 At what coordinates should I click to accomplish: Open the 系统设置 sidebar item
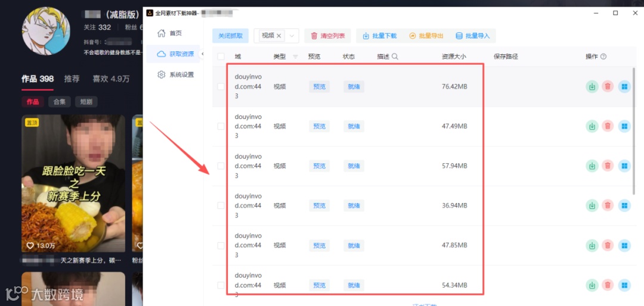pos(173,74)
